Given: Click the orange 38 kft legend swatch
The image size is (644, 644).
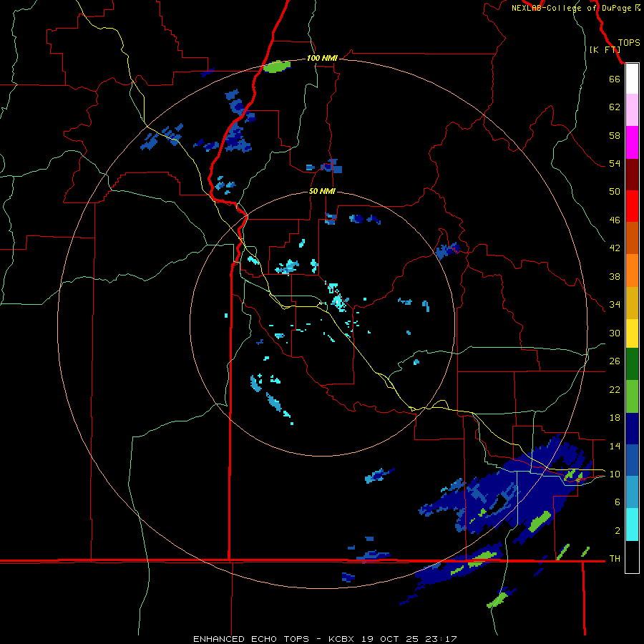Looking at the screenshot, I should 632,270.
